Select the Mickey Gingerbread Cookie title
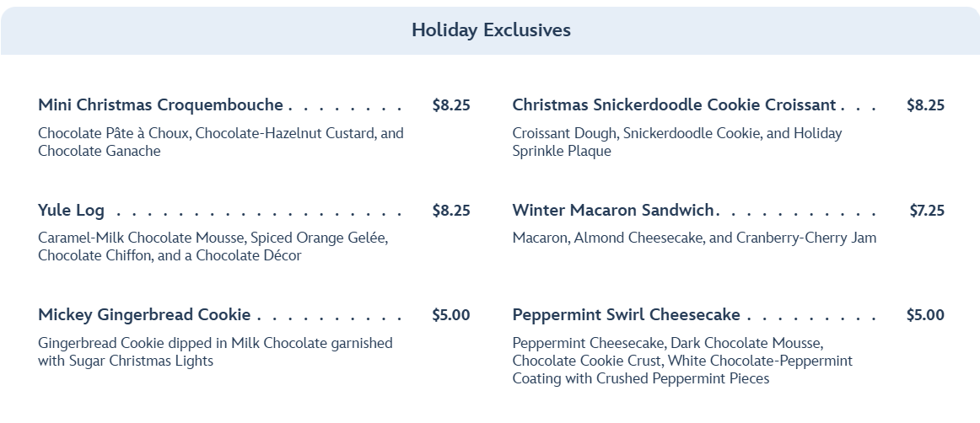 click(144, 315)
